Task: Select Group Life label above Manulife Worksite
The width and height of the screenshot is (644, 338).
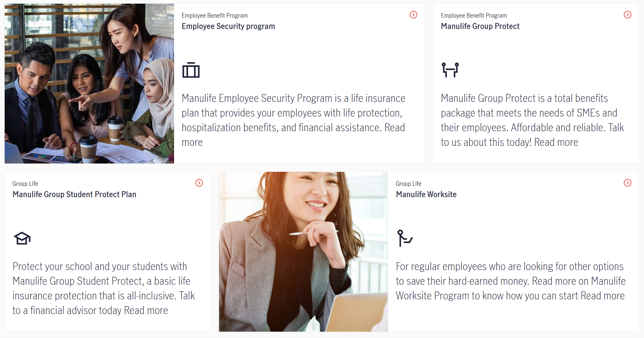Action: click(x=408, y=184)
